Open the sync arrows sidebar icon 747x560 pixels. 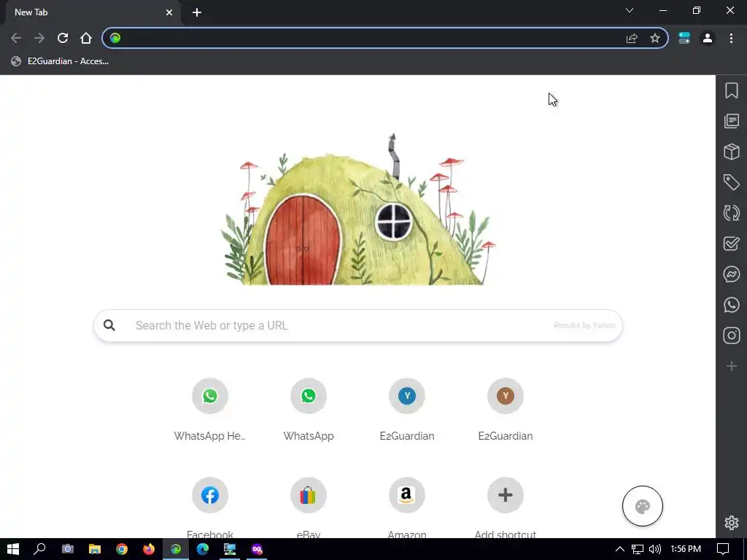pyautogui.click(x=731, y=212)
